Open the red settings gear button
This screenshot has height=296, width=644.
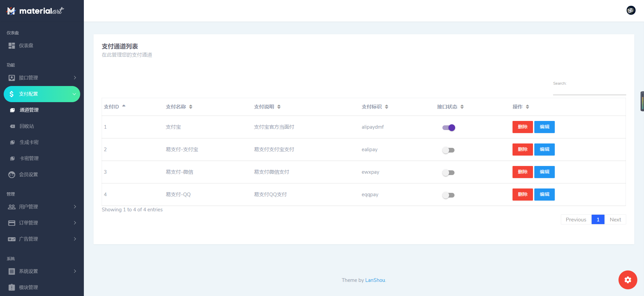(x=628, y=280)
